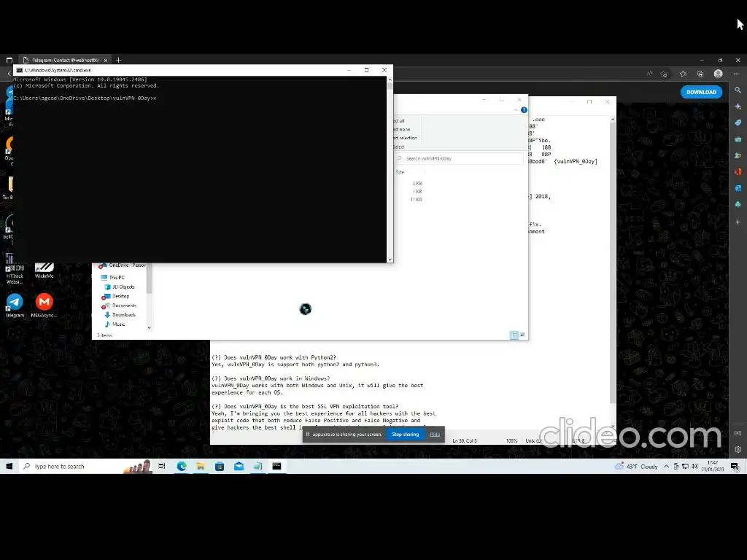Click Notepad zoom 100% status entry

tap(511, 441)
